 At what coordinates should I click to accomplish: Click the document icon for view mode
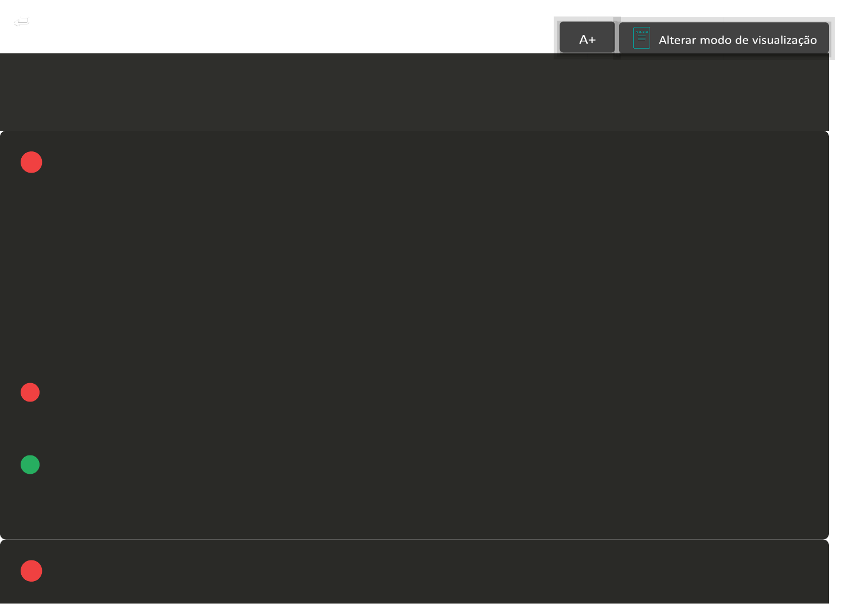tap(641, 38)
